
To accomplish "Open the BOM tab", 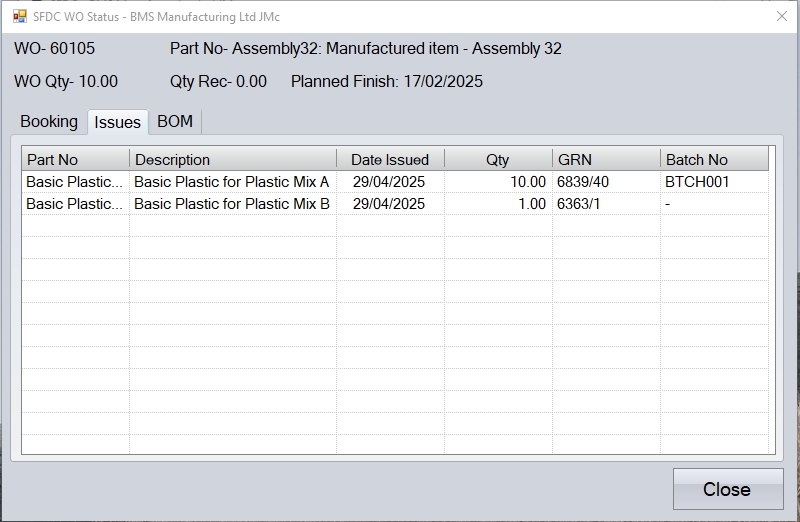I will click(x=175, y=122).
